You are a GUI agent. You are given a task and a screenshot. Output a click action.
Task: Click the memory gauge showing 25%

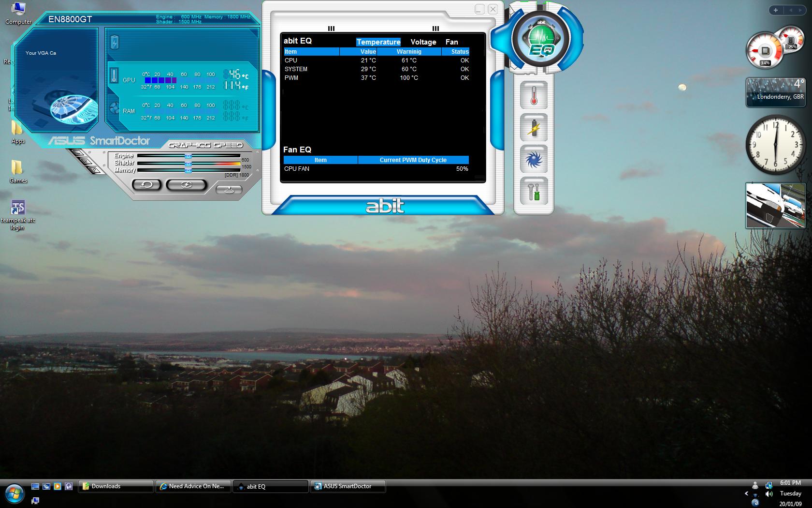791,40
